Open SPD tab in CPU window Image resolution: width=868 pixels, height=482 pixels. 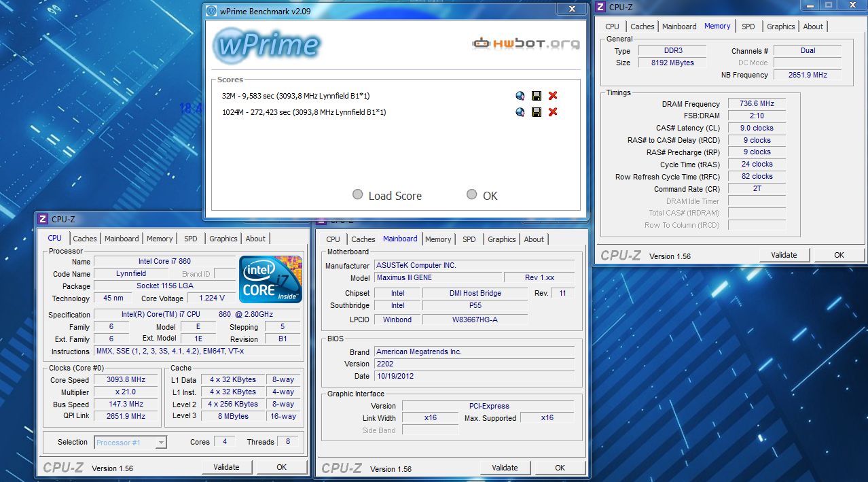(x=191, y=239)
